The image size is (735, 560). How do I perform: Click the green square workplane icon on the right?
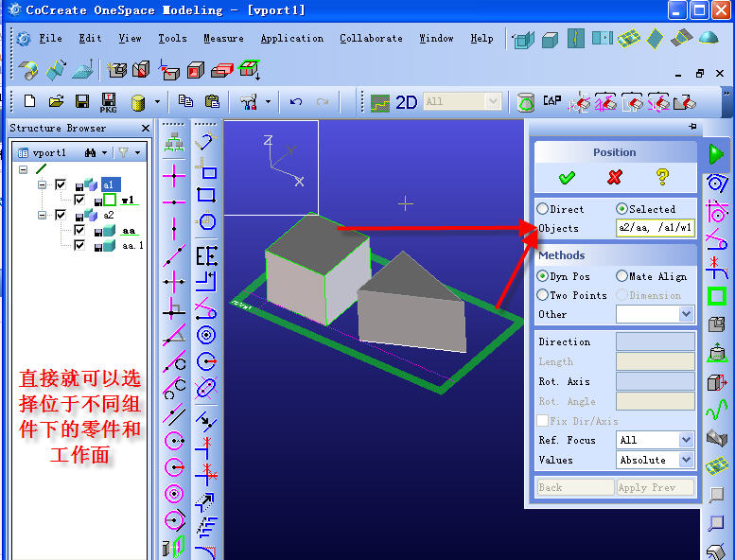717,296
